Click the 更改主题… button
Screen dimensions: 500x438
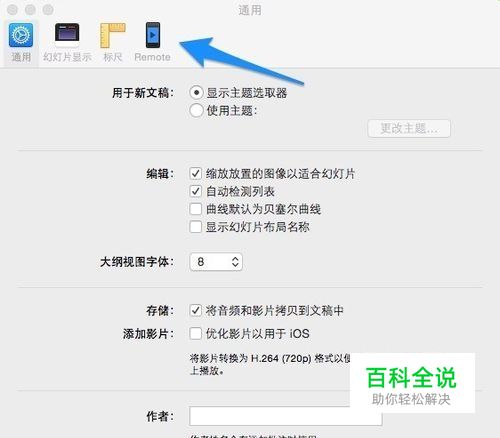409,128
